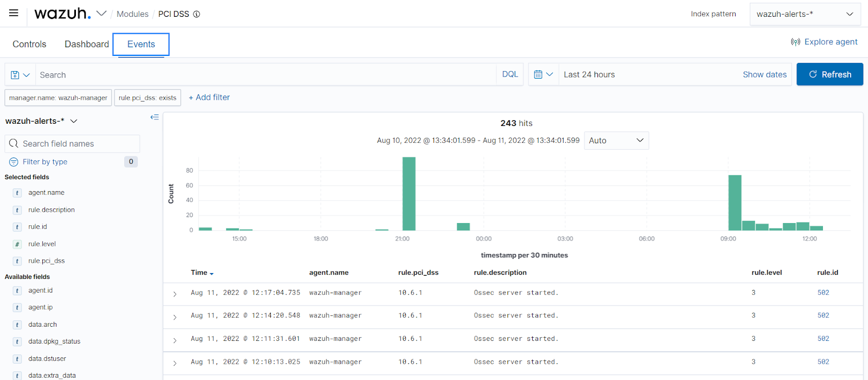Open the calendar quick time menu
The image size is (868, 380).
pyautogui.click(x=543, y=74)
